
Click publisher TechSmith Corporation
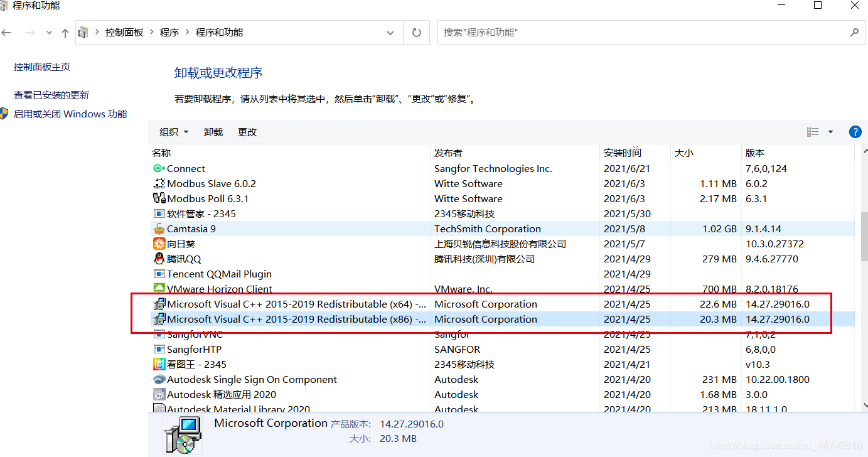(488, 228)
